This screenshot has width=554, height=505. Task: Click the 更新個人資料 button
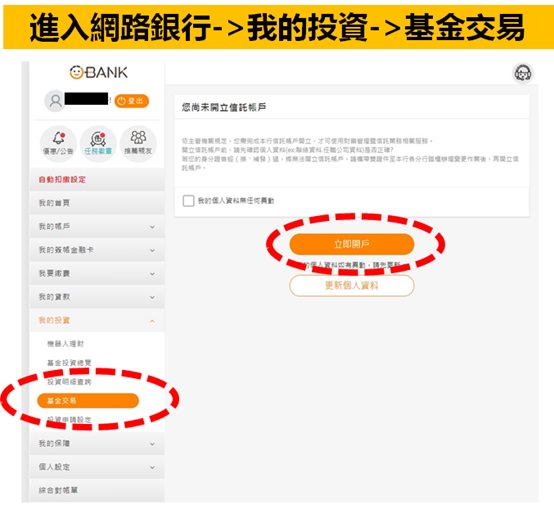[352, 286]
